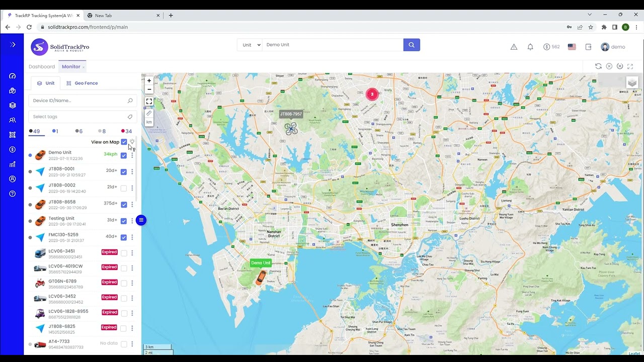Open the Select tags dropdown field
This screenshot has width=644, height=362.
(83, 117)
